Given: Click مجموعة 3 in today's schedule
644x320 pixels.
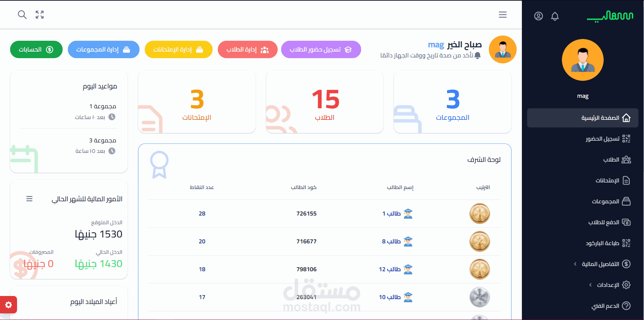Looking at the screenshot, I should coord(103,140).
